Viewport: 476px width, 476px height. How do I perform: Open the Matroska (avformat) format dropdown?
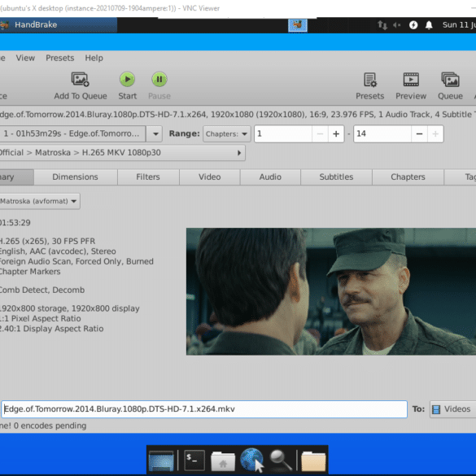40,201
